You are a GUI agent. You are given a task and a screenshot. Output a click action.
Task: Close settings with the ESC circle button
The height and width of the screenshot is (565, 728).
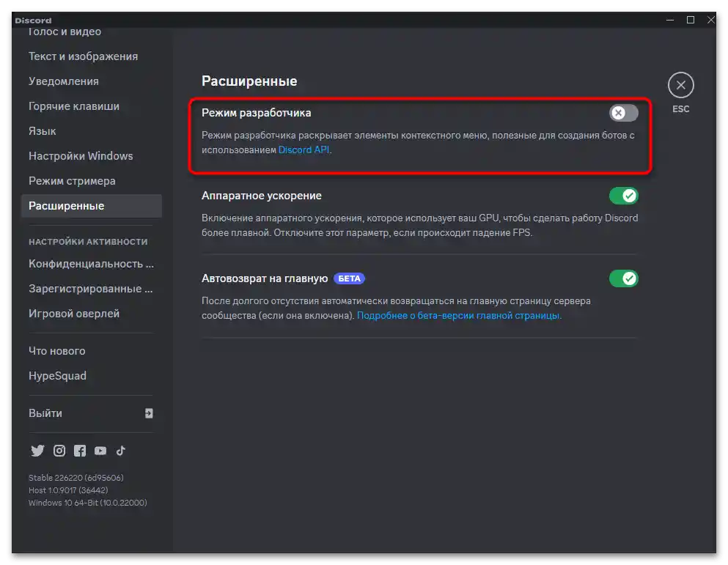[680, 86]
